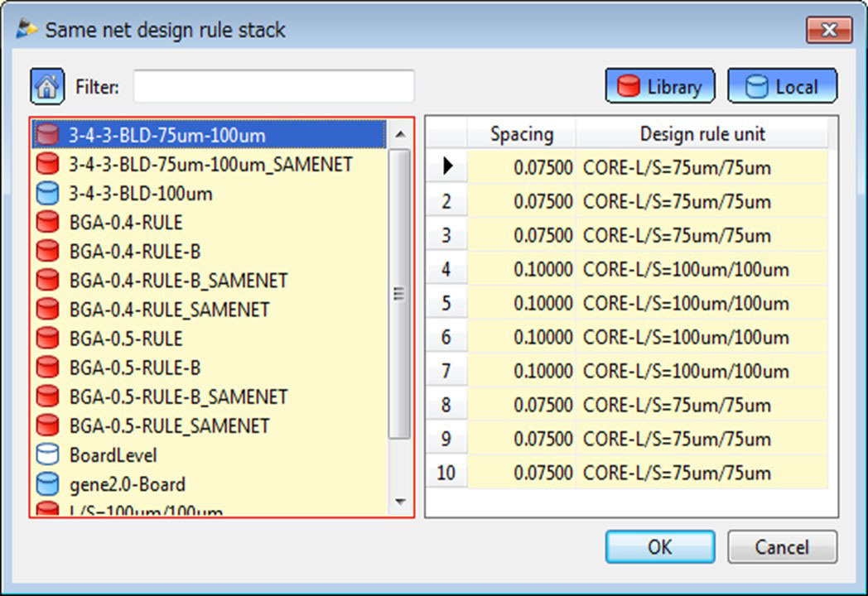Click the red icon beside BGA-0.5-RULE
The image size is (868, 596).
tap(47, 338)
